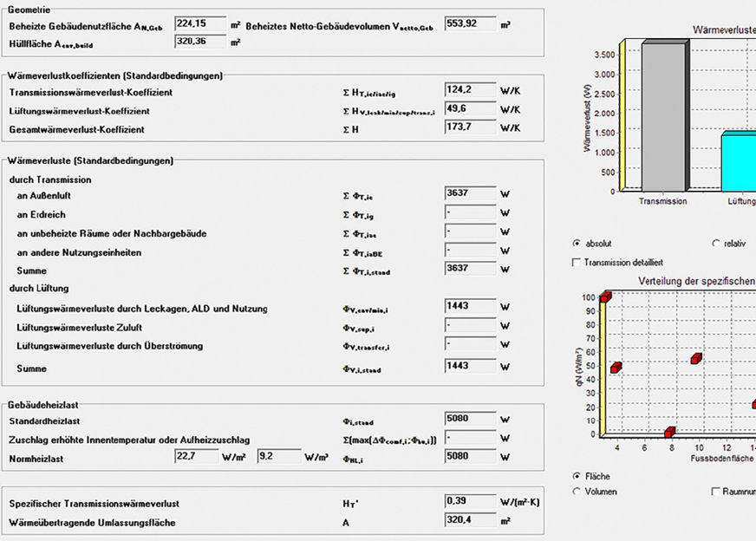Image resolution: width=756 pixels, height=541 pixels.
Task: Click the Spezifischer Transmissionswärmeverlust field 0,39
Action: [x=470, y=502]
